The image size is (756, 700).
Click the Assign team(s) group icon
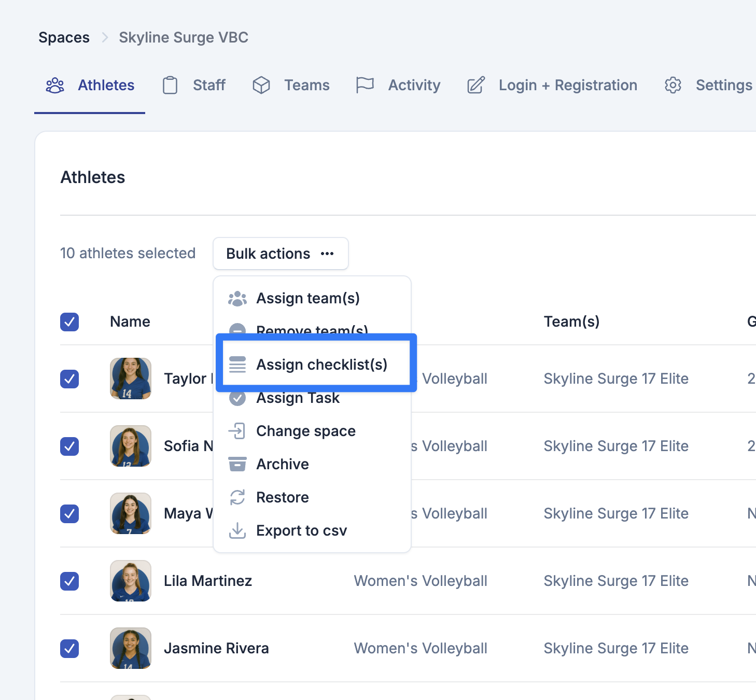tap(237, 299)
